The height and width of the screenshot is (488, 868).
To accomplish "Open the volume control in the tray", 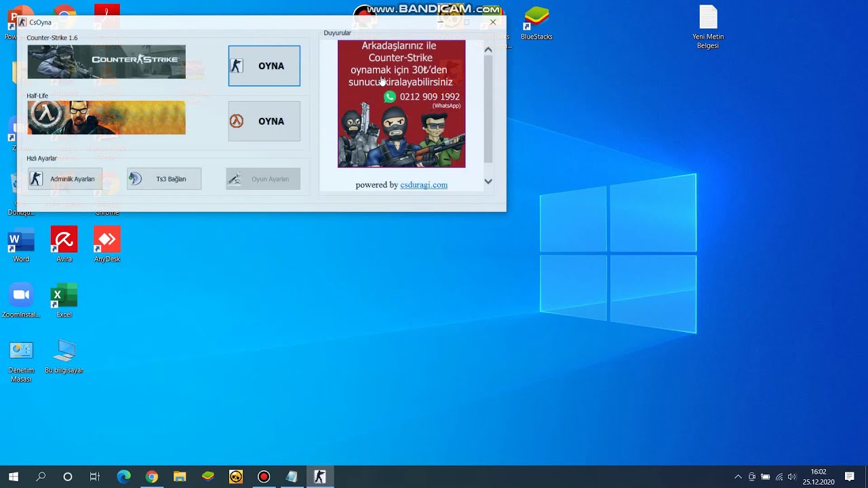I will pyautogui.click(x=791, y=477).
